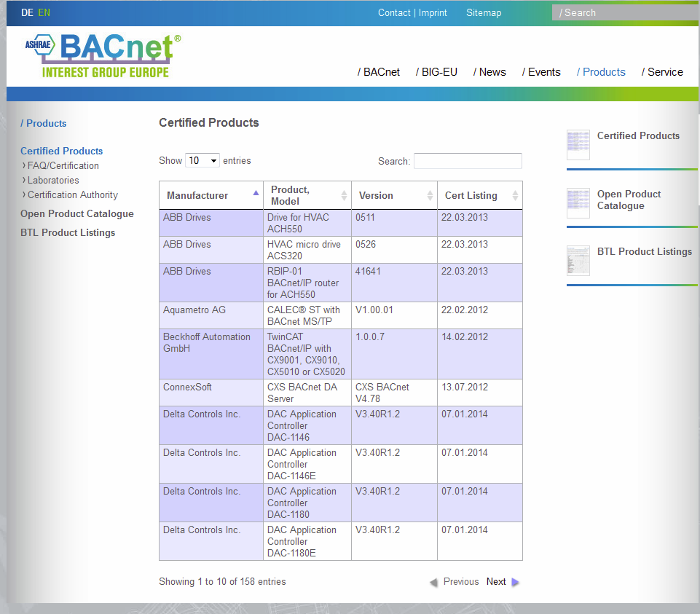Click the TwinCAT BACnet/IP product cell
This screenshot has width=700, height=614.
pyautogui.click(x=307, y=354)
